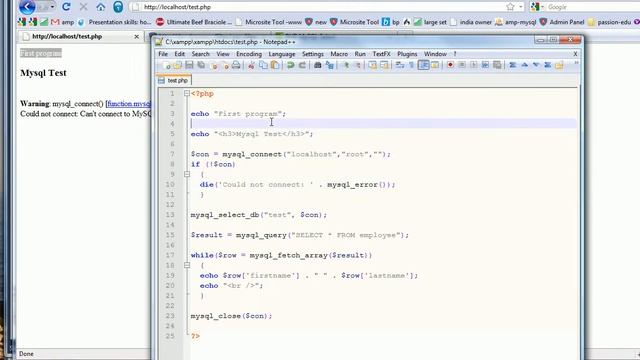Open the Macro menu in Notepad++
The width and height of the screenshot is (640, 360).
click(x=339, y=54)
